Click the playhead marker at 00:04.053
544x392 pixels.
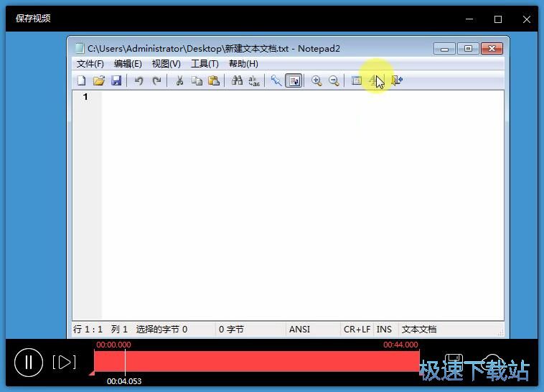tap(126, 361)
